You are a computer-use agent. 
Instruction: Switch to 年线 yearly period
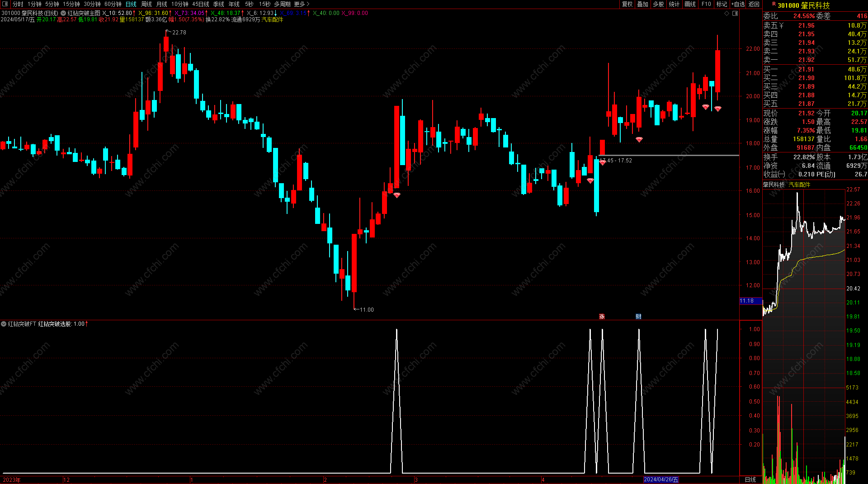pos(234,4)
